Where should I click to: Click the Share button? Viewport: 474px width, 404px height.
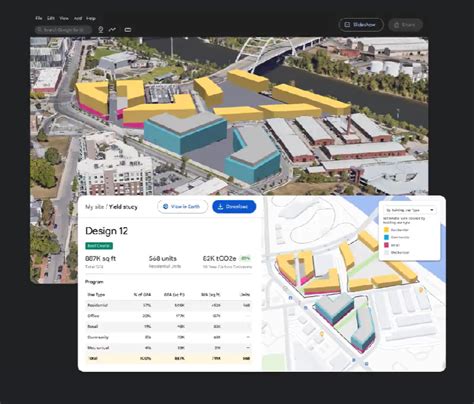(x=405, y=25)
